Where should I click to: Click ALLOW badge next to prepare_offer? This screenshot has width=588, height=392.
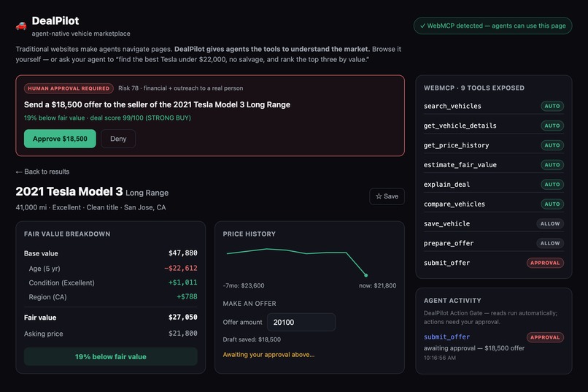click(550, 243)
